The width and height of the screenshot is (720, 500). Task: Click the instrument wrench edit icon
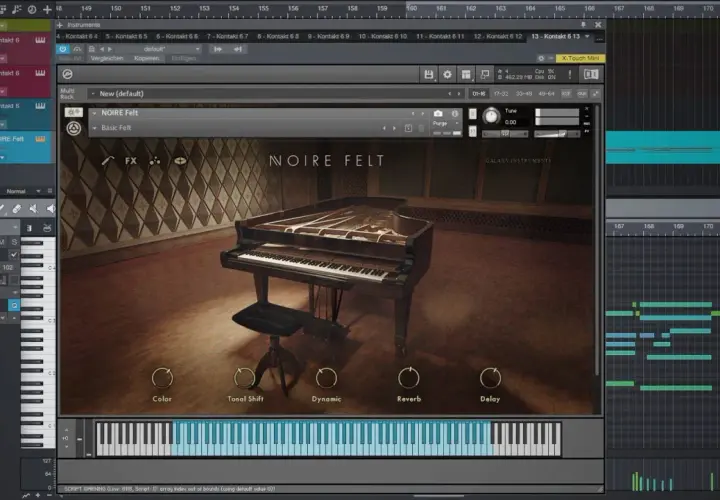[x=73, y=112]
